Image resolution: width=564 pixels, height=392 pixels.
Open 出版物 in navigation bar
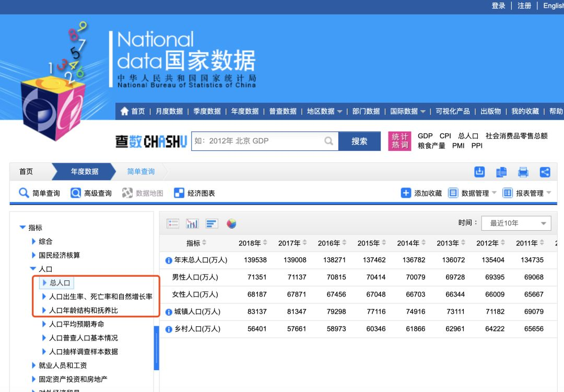coord(490,112)
